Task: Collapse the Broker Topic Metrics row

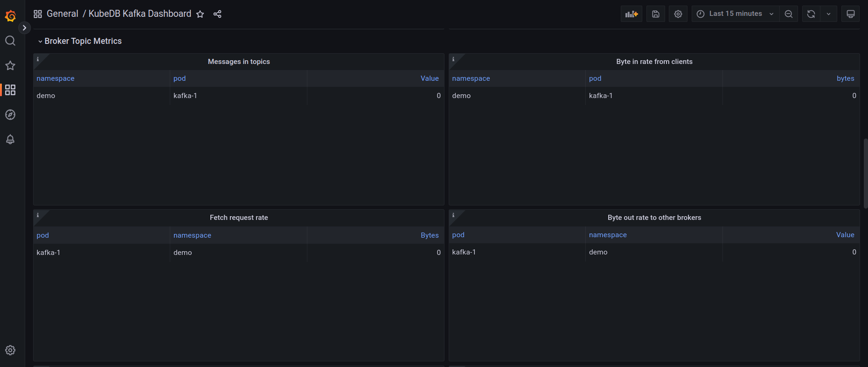Action: click(80, 41)
